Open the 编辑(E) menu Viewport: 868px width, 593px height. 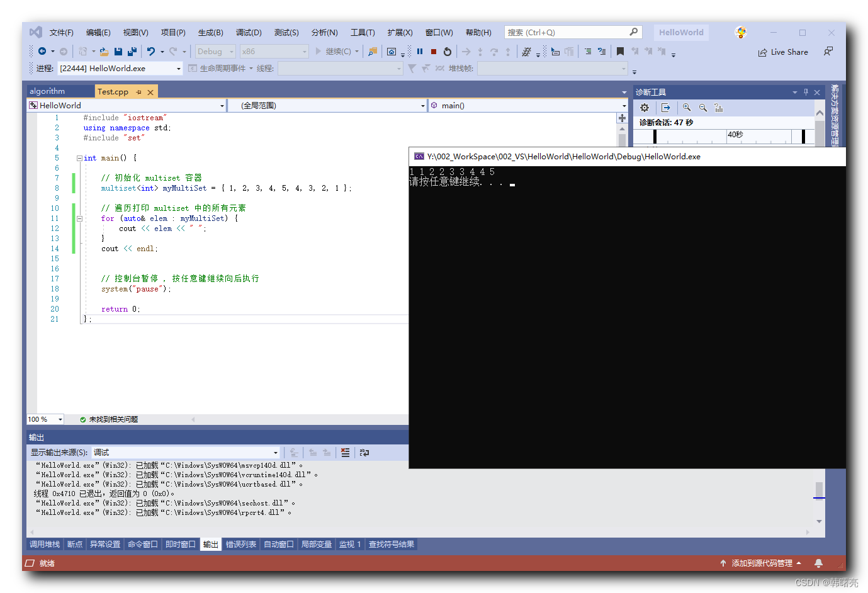pos(98,32)
